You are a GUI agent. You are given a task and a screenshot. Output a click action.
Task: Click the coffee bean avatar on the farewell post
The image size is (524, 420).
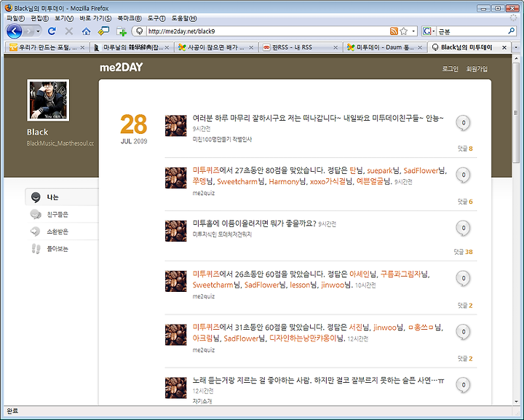coord(176,126)
